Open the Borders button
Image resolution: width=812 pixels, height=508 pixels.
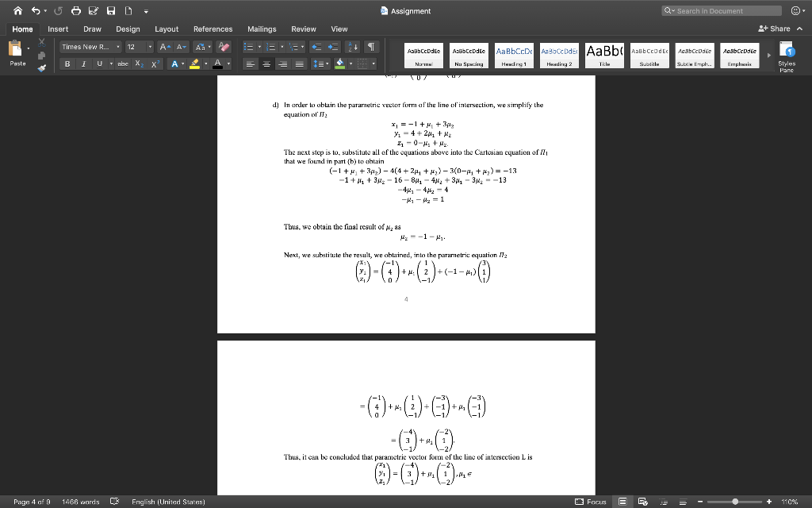pos(362,63)
